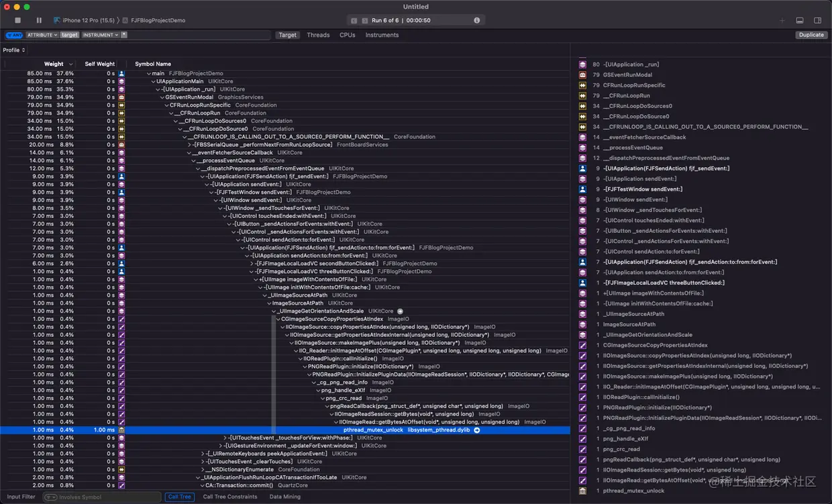The image size is (832, 504).
Task: Open Call Tree Constraints options
Action: pyautogui.click(x=230, y=497)
